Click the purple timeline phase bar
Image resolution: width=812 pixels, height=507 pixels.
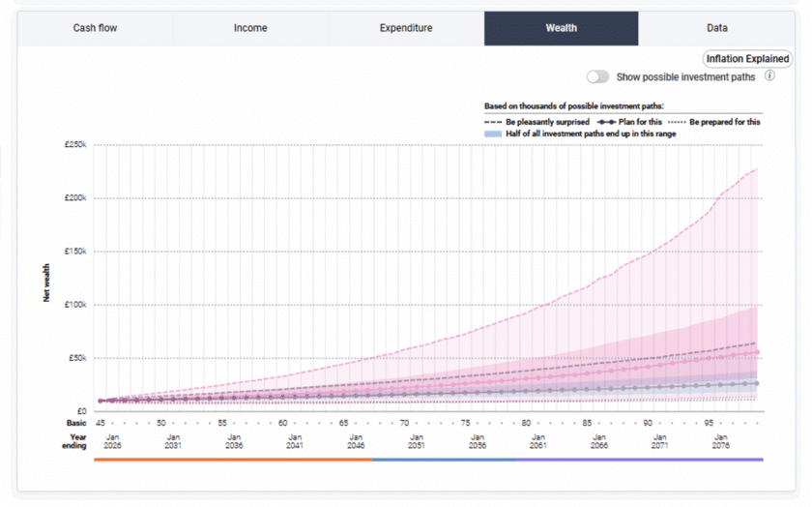[640, 460]
